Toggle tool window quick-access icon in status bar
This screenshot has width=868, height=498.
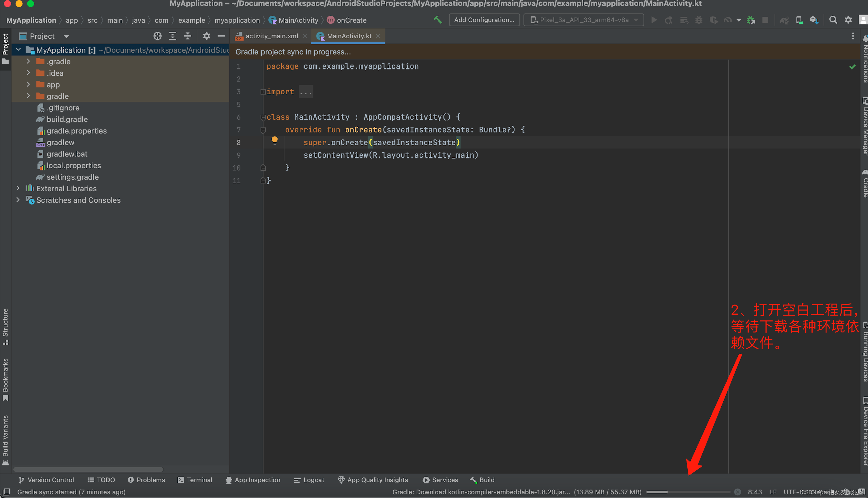click(x=6, y=492)
